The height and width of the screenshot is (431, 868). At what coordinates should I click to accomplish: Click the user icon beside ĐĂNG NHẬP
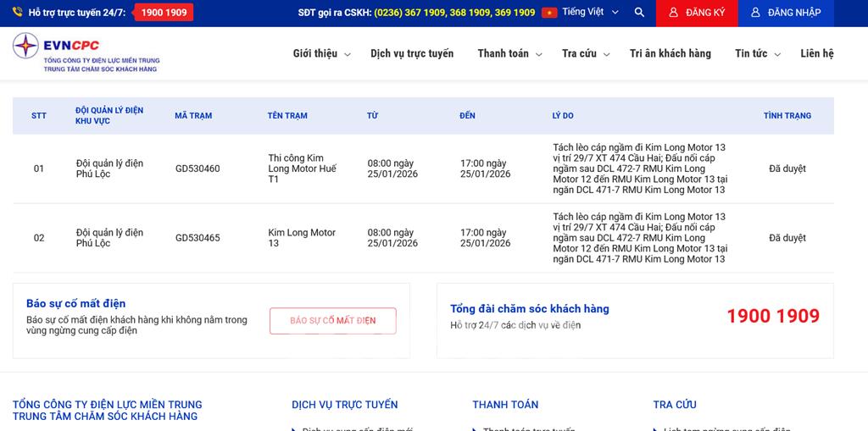coord(755,13)
